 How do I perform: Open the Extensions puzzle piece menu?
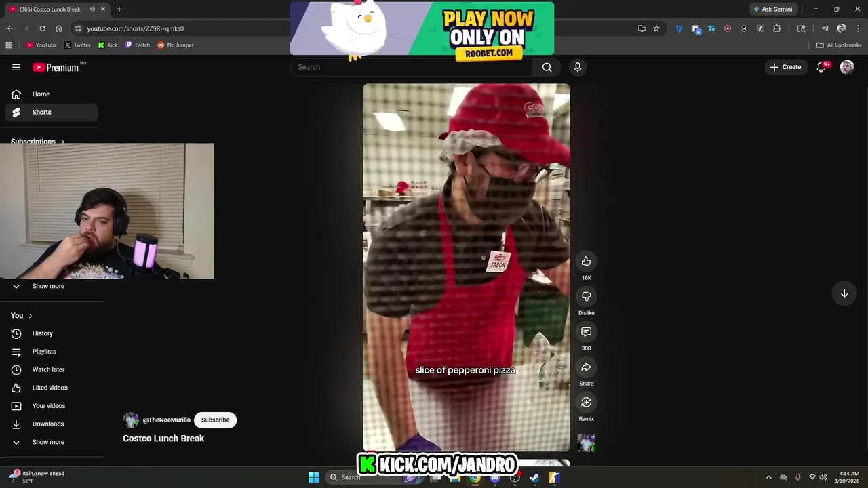tap(776, 28)
